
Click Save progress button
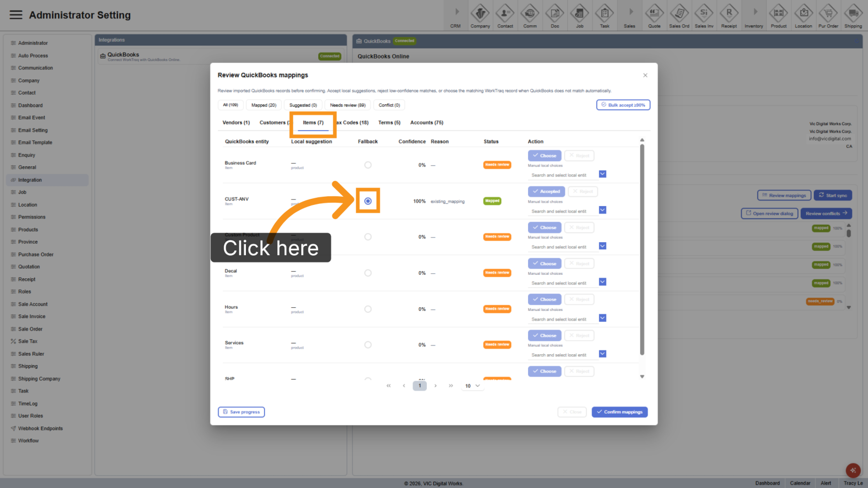[x=241, y=412]
